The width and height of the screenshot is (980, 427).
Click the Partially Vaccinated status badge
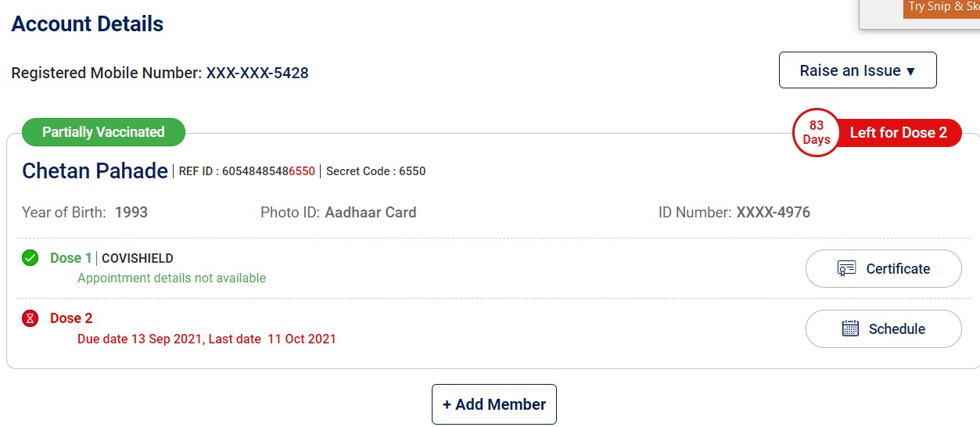[x=103, y=132]
